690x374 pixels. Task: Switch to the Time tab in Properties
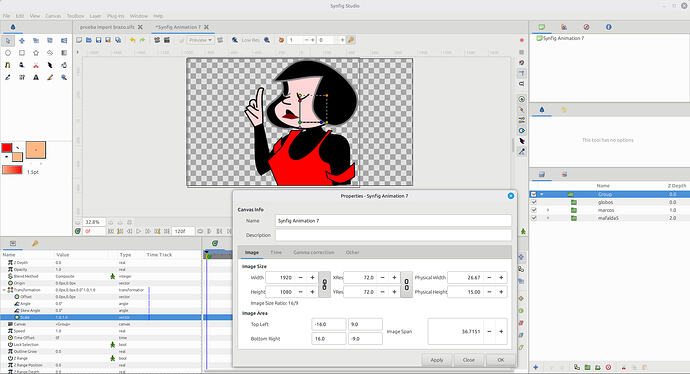(276, 252)
